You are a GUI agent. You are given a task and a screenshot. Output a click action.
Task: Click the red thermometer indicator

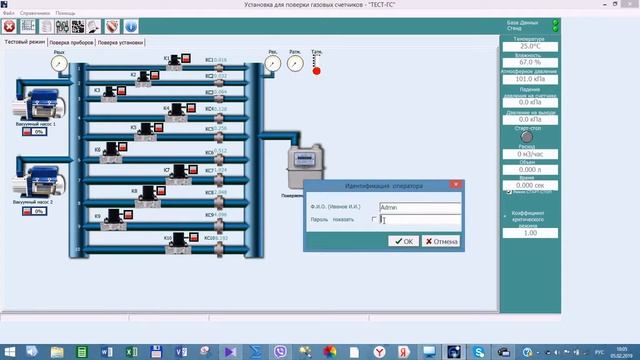[x=316, y=71]
